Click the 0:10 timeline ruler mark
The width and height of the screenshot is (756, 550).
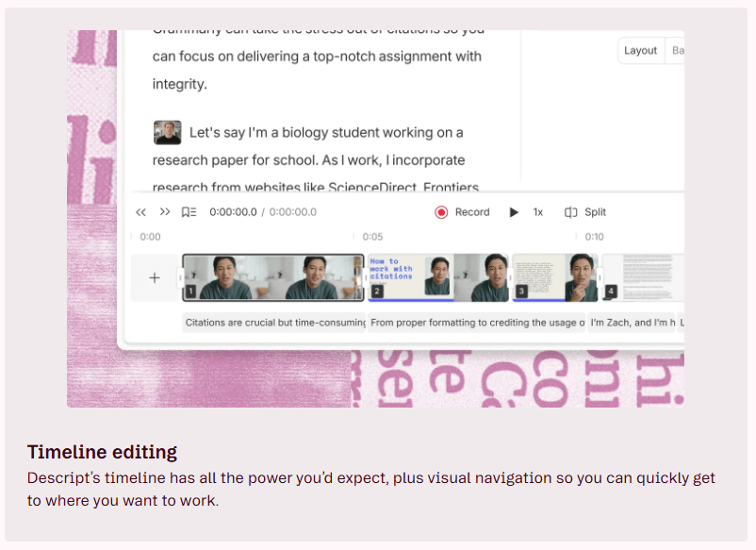pos(594,237)
